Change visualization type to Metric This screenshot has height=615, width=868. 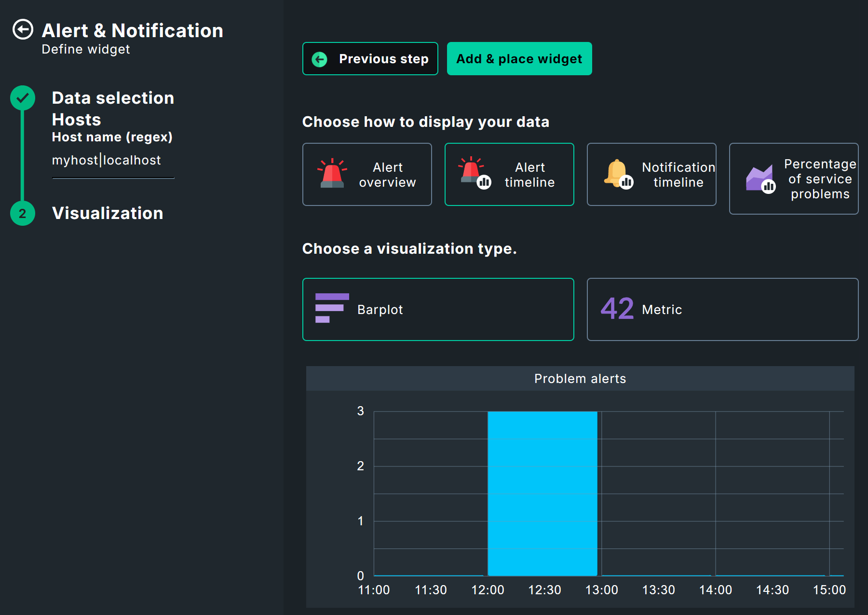(722, 309)
